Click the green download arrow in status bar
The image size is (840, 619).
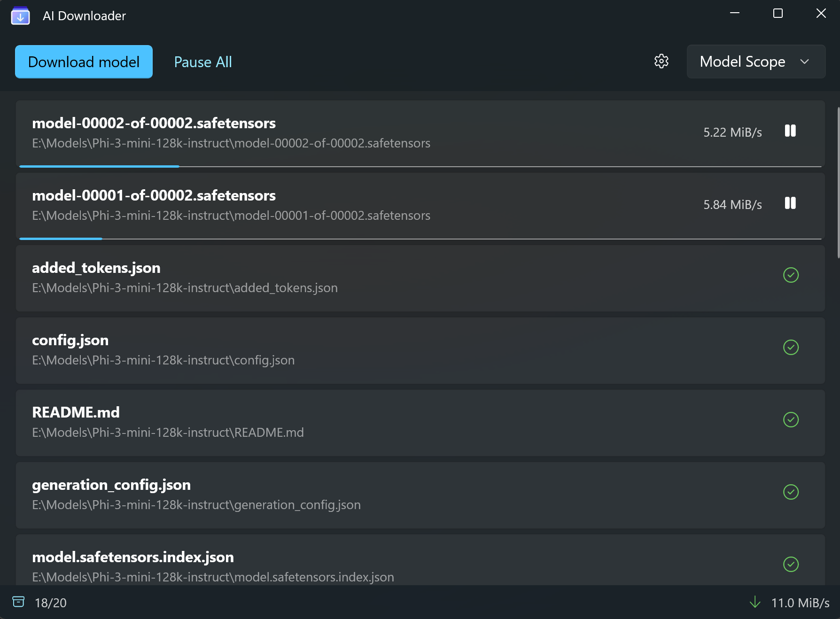[755, 602]
